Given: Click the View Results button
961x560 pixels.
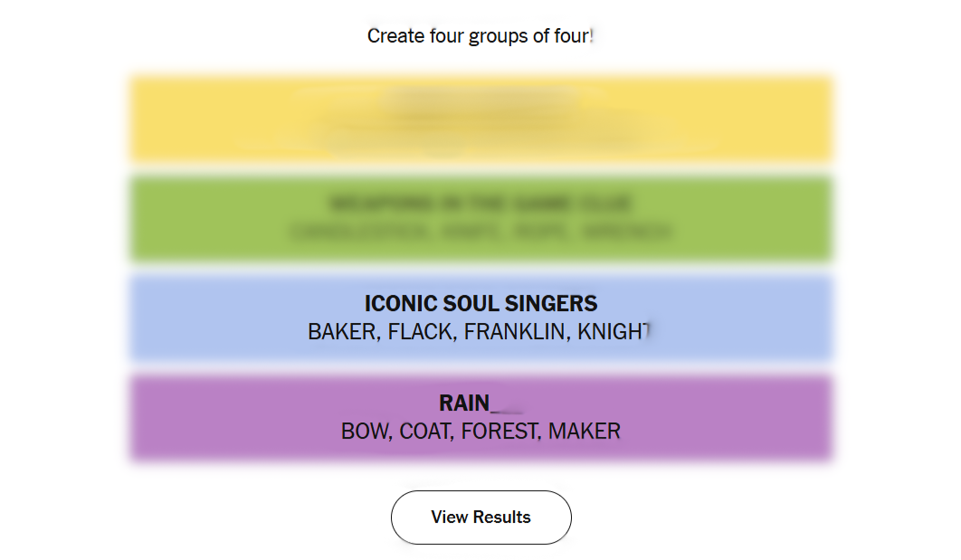Looking at the screenshot, I should [x=480, y=517].
